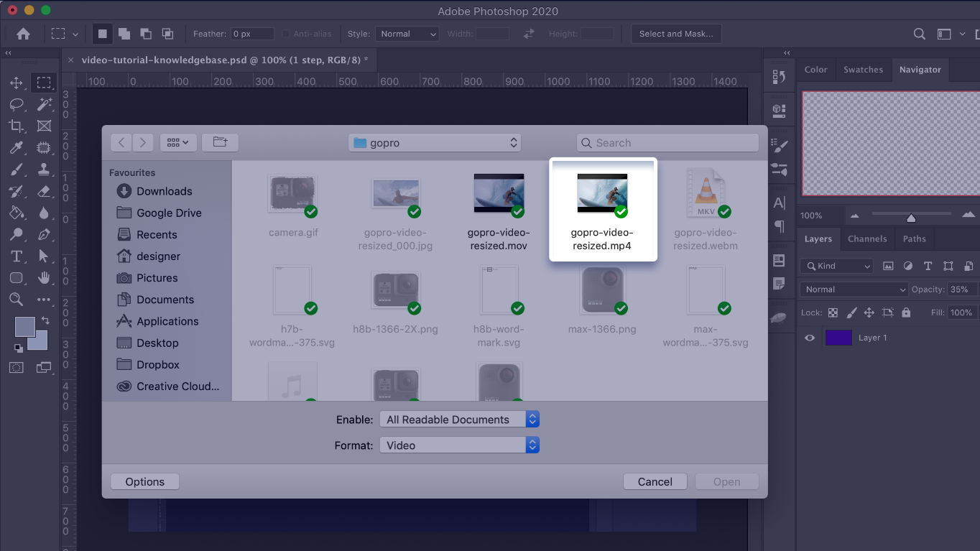This screenshot has height=551, width=980.
Task: Click the Cancel button
Action: click(x=655, y=482)
